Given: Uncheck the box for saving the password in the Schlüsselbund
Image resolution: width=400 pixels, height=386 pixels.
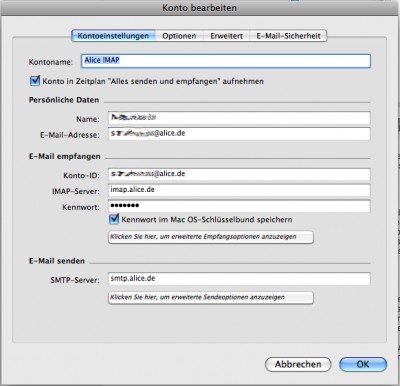Looking at the screenshot, I should [x=114, y=219].
